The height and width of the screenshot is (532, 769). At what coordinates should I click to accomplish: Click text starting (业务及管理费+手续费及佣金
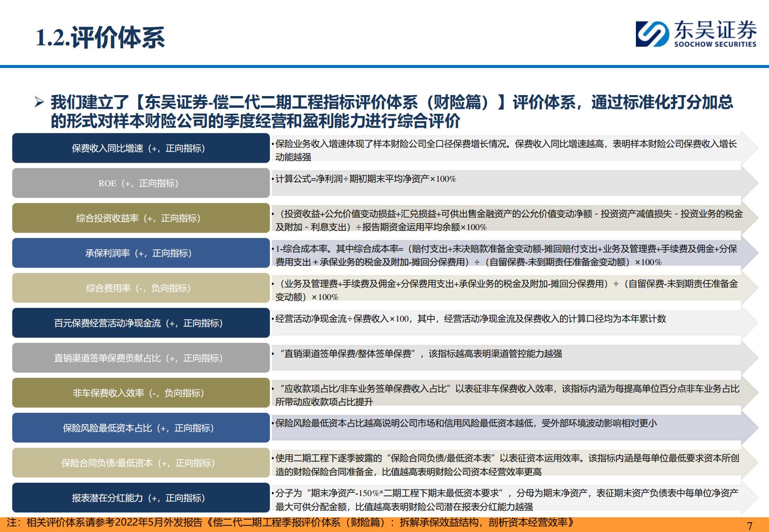tap(506, 290)
